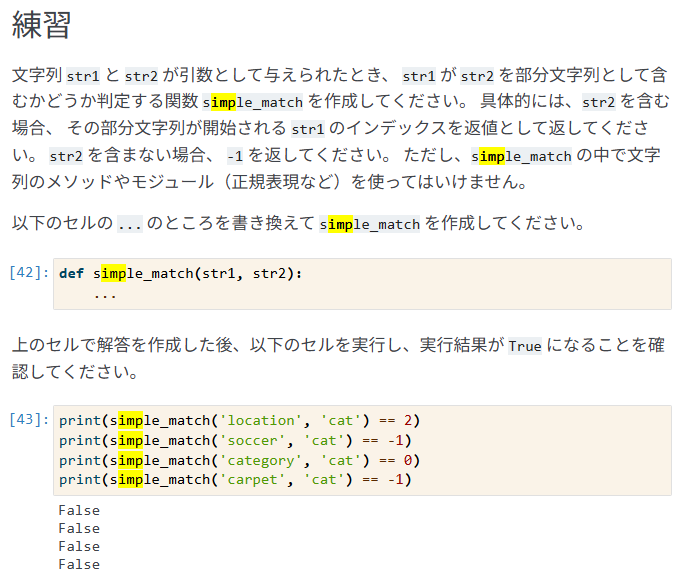Place cursor on the def keyword in cell 42
This screenshot has height=579, width=693.
pos(71,273)
